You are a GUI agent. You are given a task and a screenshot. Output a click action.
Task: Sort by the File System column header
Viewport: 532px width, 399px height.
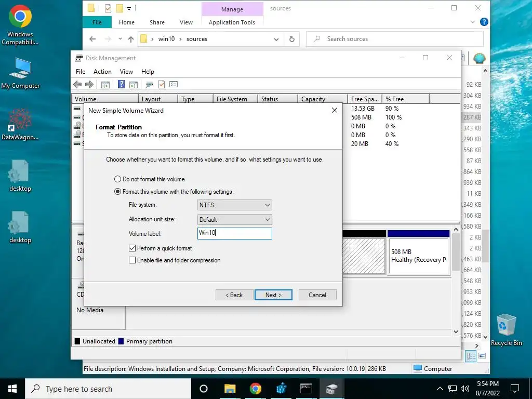pyautogui.click(x=235, y=99)
